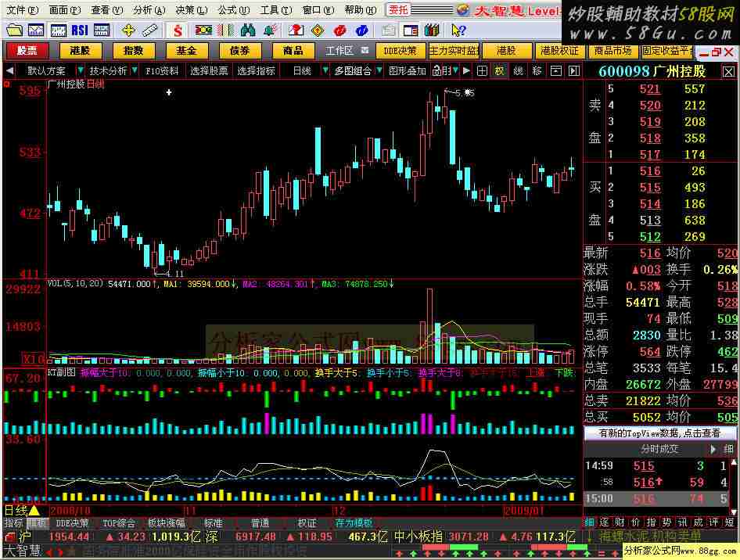740x560 pixels.
Task: Click the yellow diamond sign icon
Action: 318,31
